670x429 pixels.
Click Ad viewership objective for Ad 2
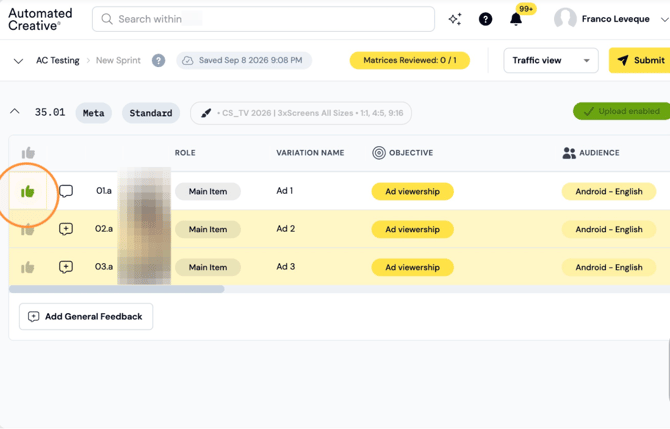coord(412,229)
